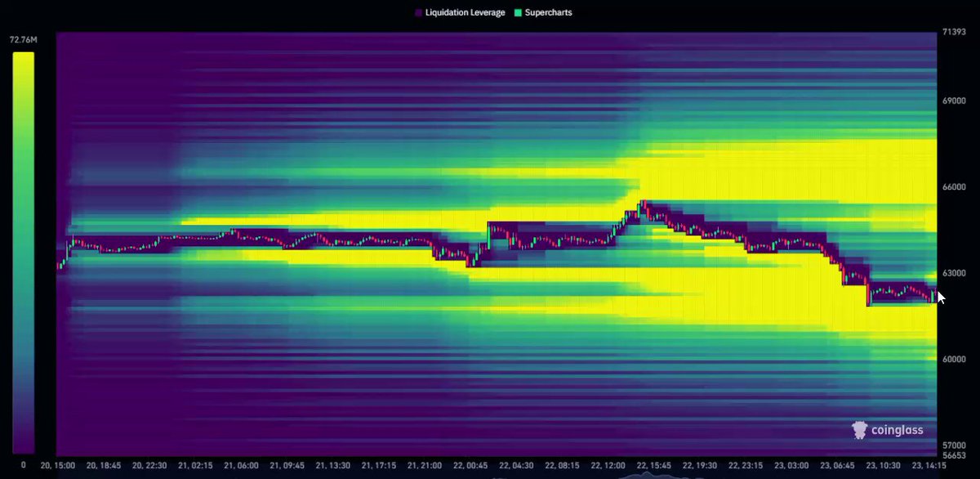Select the 66000 price level axis label
This screenshot has height=479, width=980.
[955, 187]
